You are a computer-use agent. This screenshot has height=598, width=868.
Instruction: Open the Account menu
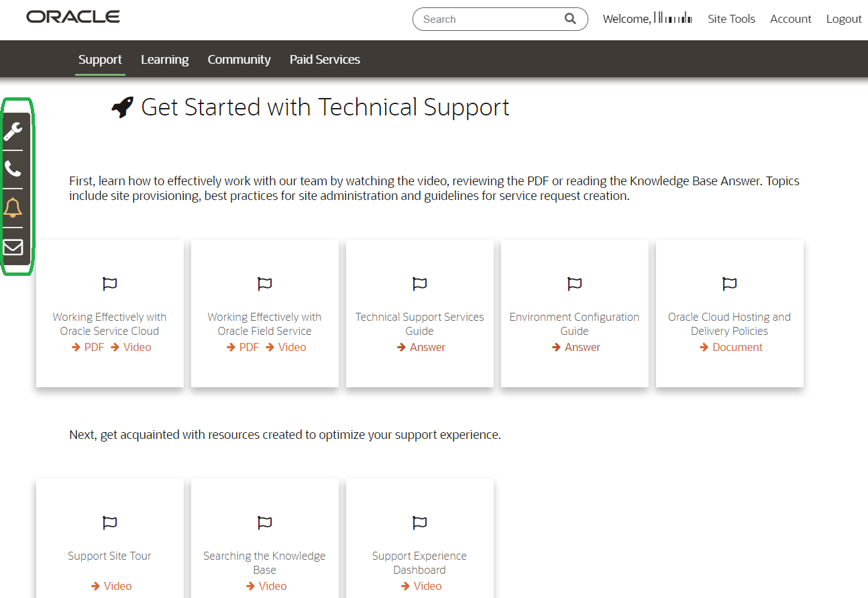pyautogui.click(x=791, y=19)
